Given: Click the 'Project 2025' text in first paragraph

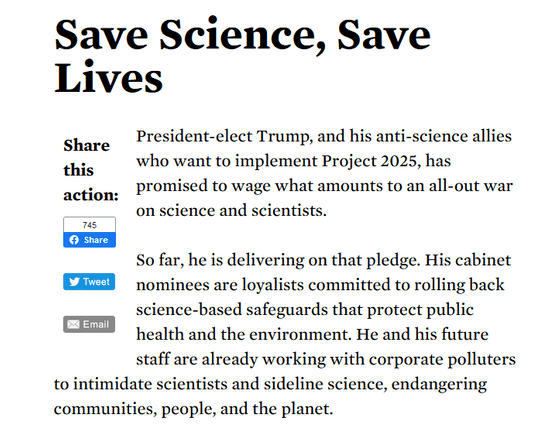Looking at the screenshot, I should point(369,161).
